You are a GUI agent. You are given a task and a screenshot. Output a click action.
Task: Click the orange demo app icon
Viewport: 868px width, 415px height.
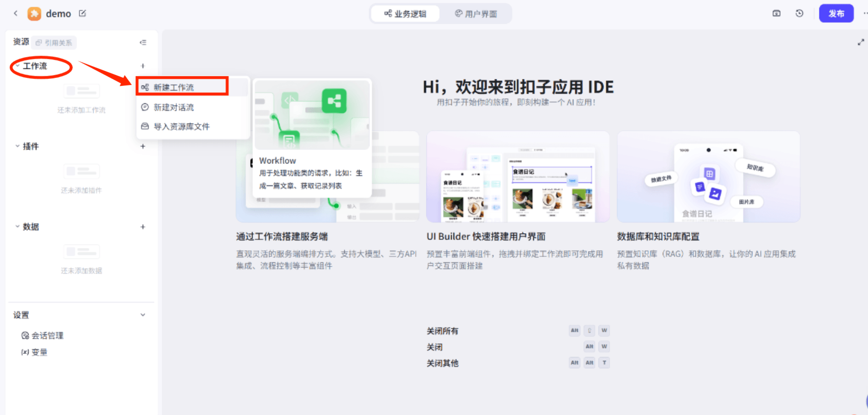(x=34, y=14)
